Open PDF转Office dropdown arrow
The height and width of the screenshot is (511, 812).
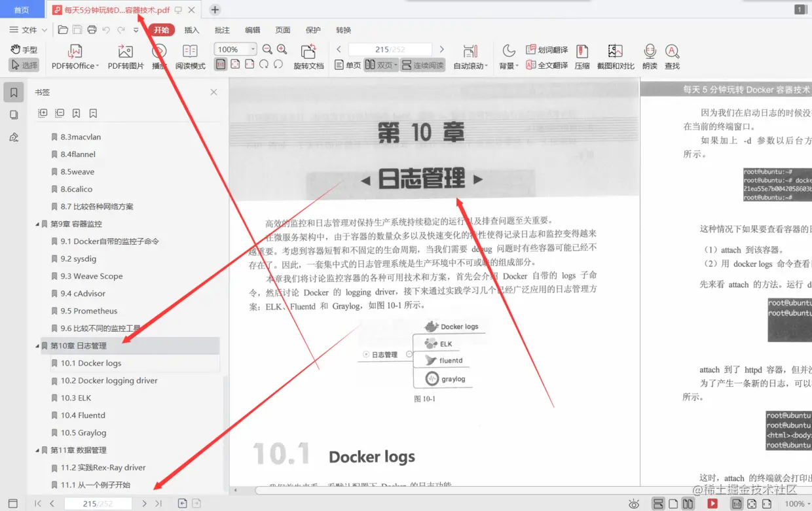[x=98, y=66]
